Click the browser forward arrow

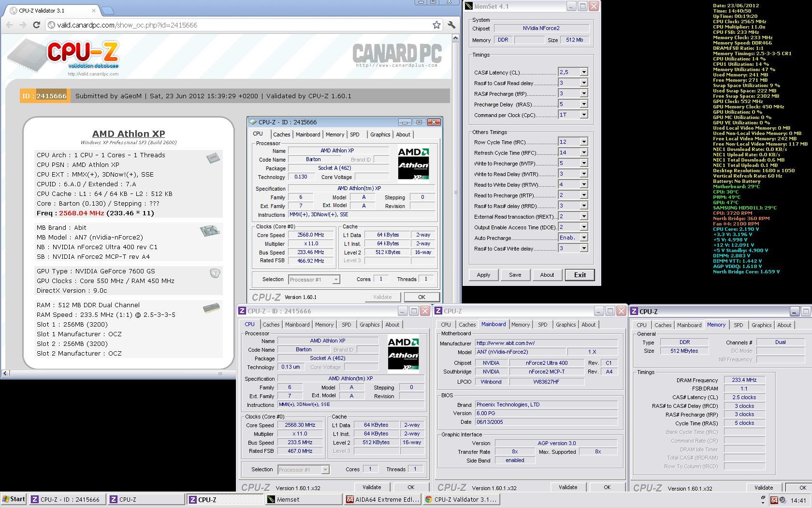click(x=23, y=25)
